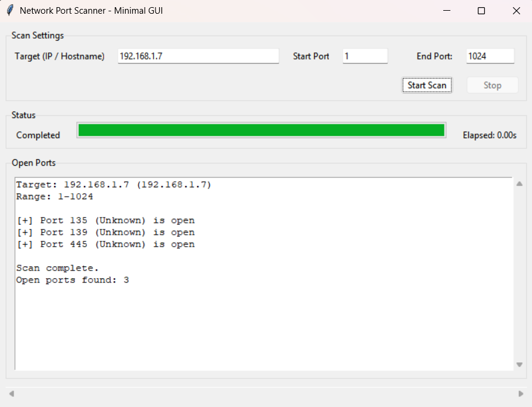Click the vertical scrollbar down arrow

(x=518, y=364)
